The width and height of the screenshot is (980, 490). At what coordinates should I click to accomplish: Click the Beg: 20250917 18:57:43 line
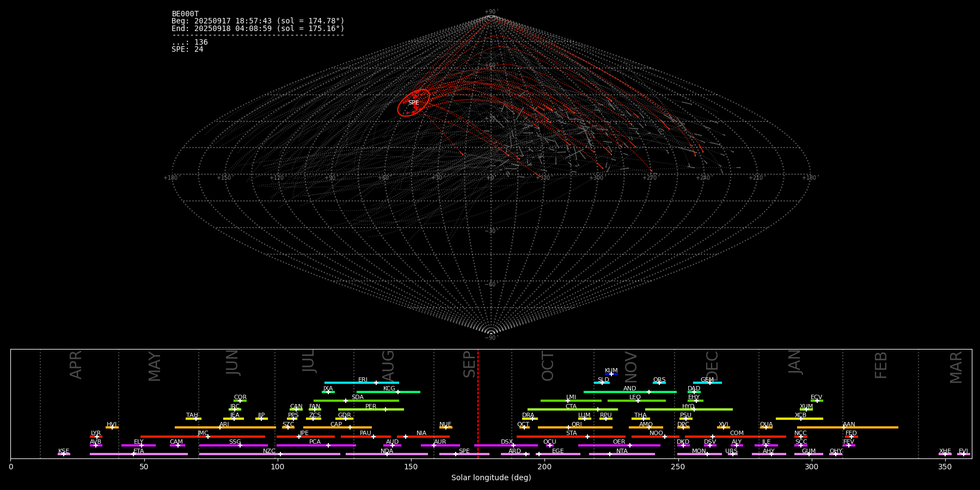click(258, 21)
